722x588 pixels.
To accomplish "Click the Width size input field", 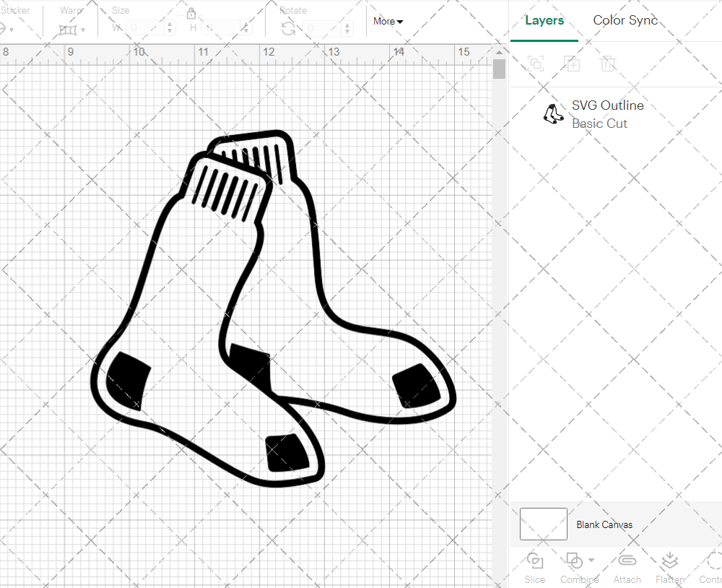I will click(144, 28).
